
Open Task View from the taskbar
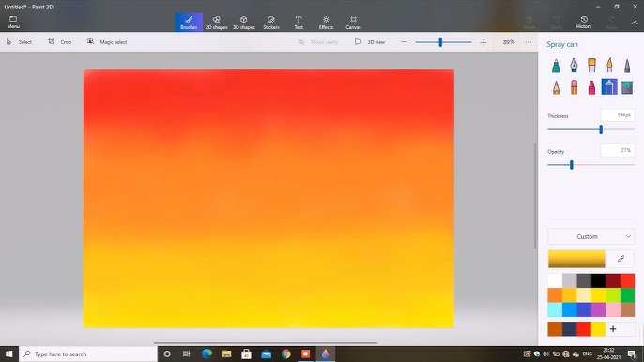click(x=186, y=354)
